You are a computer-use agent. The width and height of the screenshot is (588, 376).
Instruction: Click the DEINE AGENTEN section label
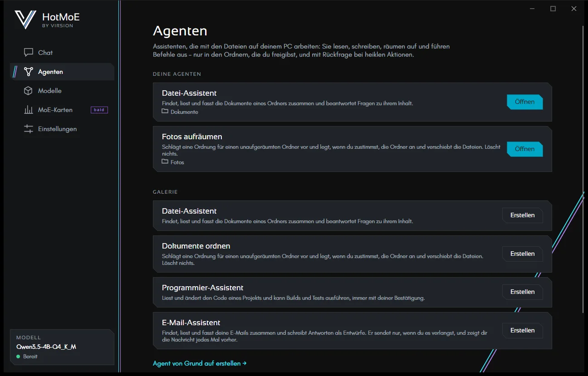(177, 74)
